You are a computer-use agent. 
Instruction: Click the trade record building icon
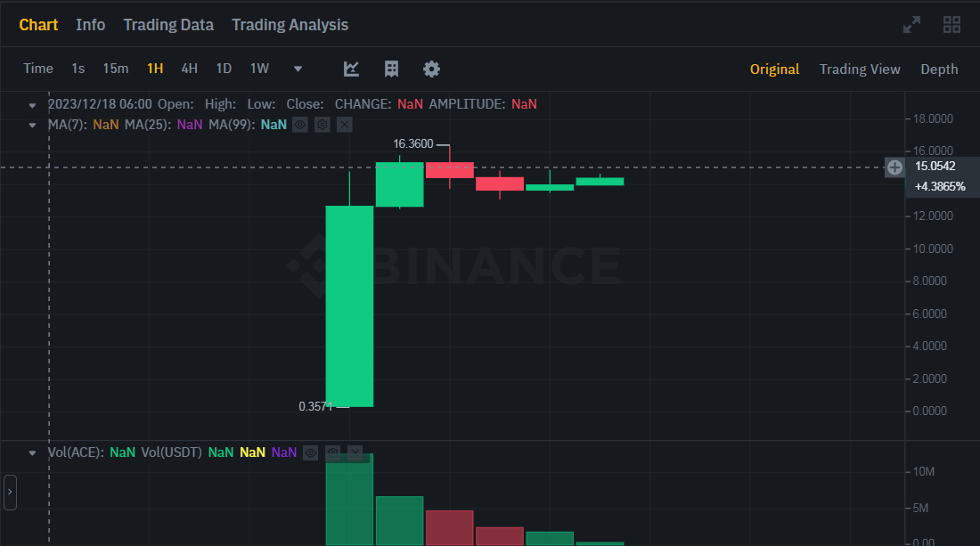(391, 69)
